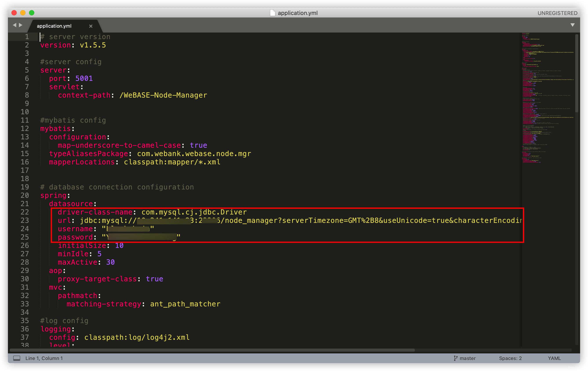Click the 'logging' key
Screen dimensions: 588x371
point(55,329)
